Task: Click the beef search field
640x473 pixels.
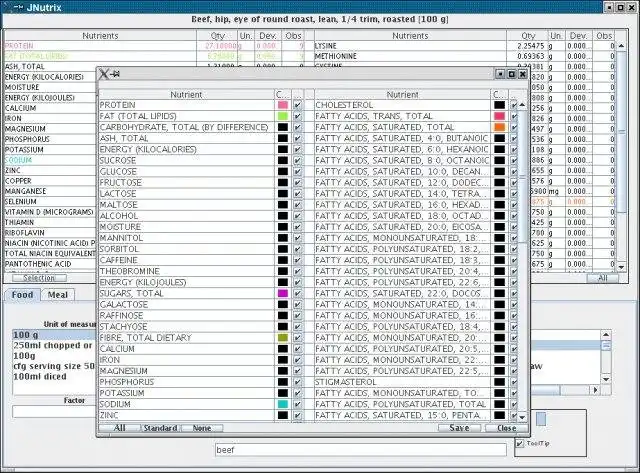Action: coord(360,450)
